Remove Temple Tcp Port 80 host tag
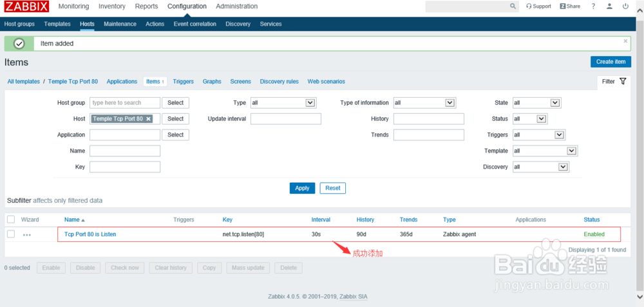Image resolution: width=644 pixels, height=307 pixels. pos(149,118)
